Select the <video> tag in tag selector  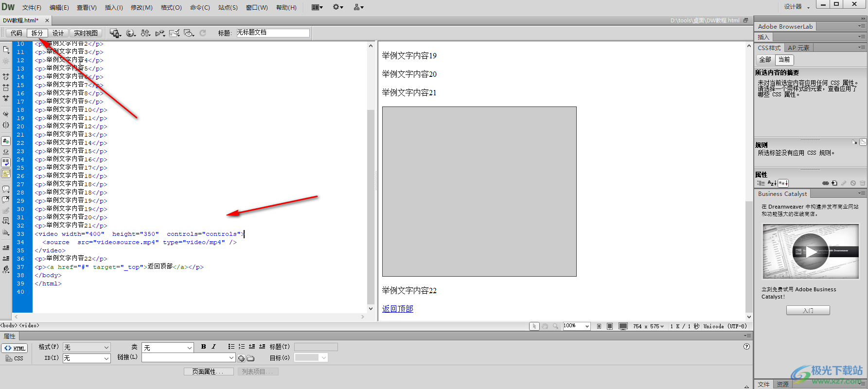[30, 325]
